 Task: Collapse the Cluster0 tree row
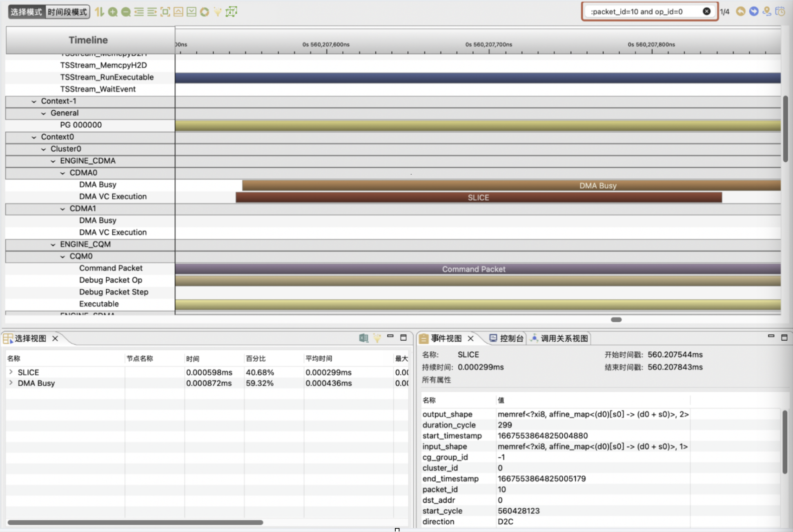pos(43,149)
